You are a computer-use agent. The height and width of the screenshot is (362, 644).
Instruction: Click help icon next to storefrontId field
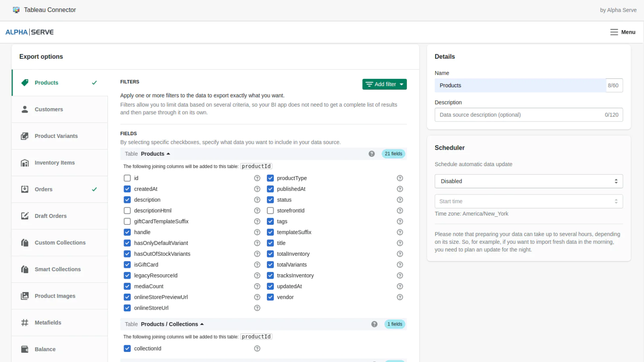pyautogui.click(x=400, y=211)
